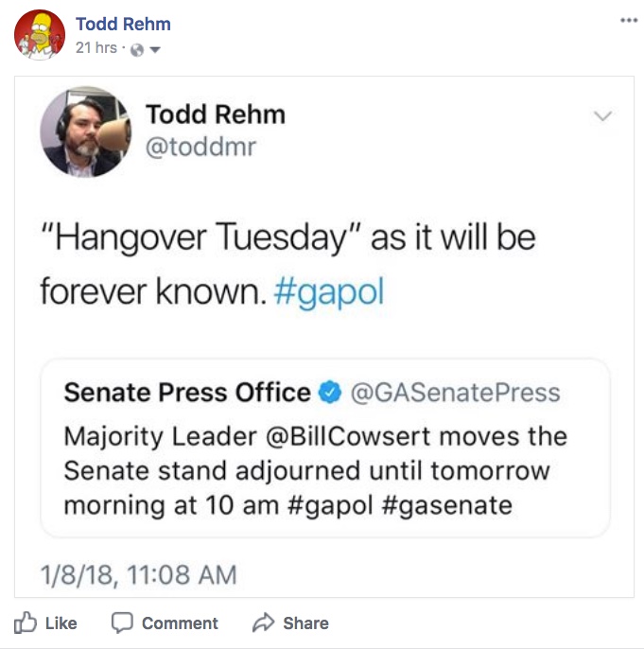Click the Comment button label
644x649 pixels.
tap(180, 623)
